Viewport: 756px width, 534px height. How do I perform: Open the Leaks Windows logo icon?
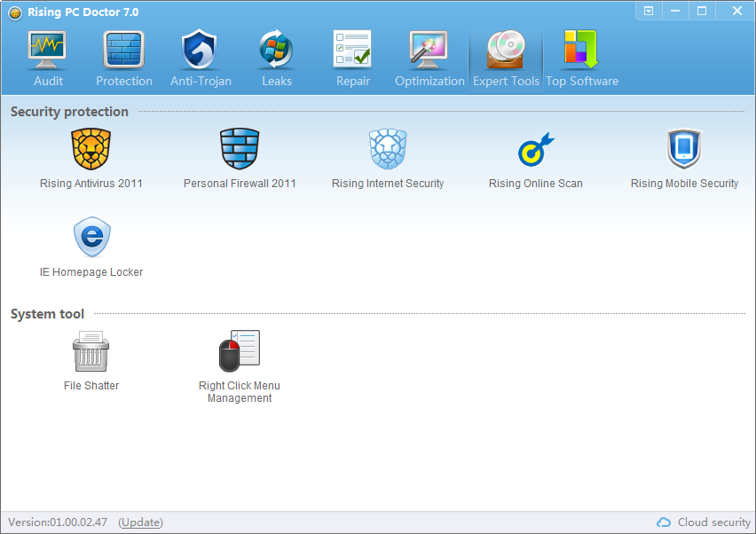276,49
